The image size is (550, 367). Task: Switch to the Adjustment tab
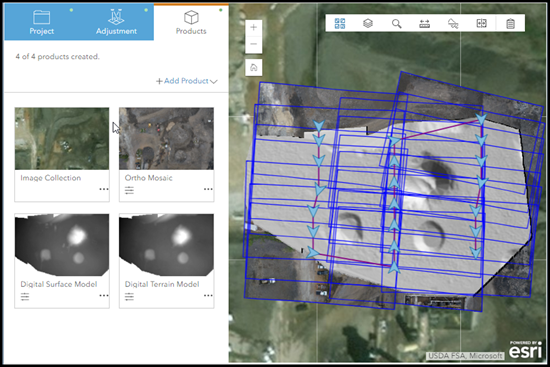[x=116, y=22]
